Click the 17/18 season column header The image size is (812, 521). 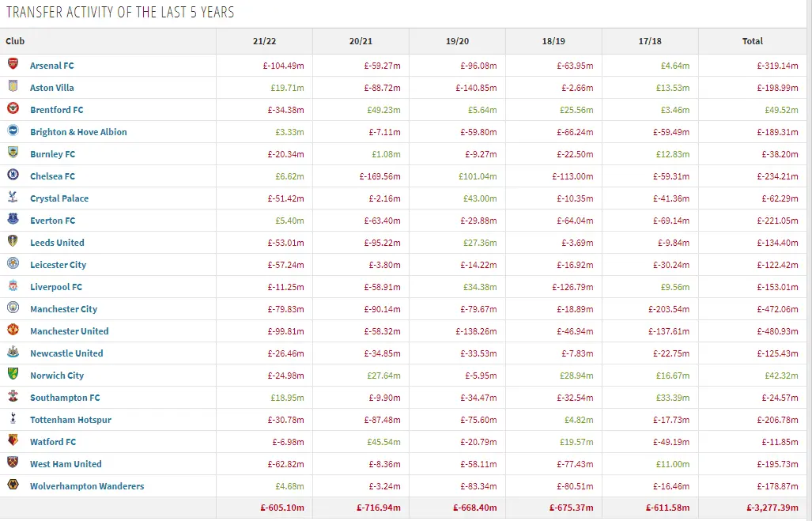[x=650, y=41]
